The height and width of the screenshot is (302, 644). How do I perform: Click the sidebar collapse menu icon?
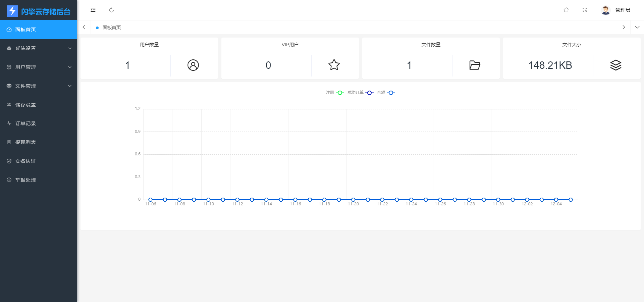pyautogui.click(x=93, y=10)
